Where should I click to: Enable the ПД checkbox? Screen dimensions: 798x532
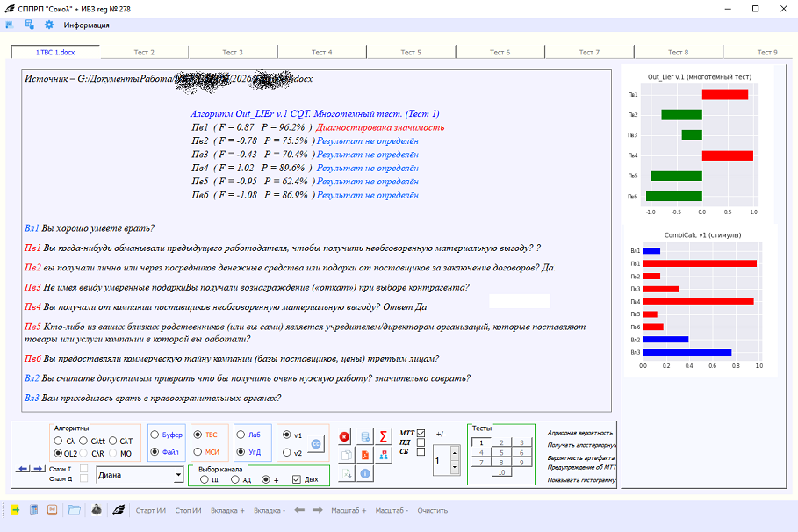[421, 442]
